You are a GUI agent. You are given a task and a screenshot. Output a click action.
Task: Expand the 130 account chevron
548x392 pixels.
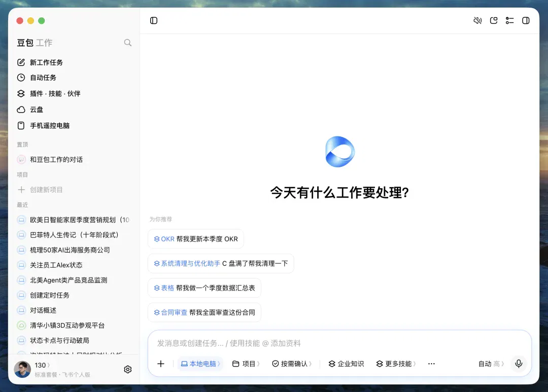click(48, 365)
